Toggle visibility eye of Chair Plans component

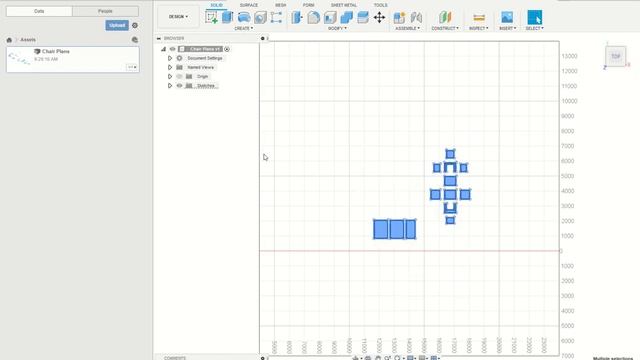pyautogui.click(x=173, y=49)
